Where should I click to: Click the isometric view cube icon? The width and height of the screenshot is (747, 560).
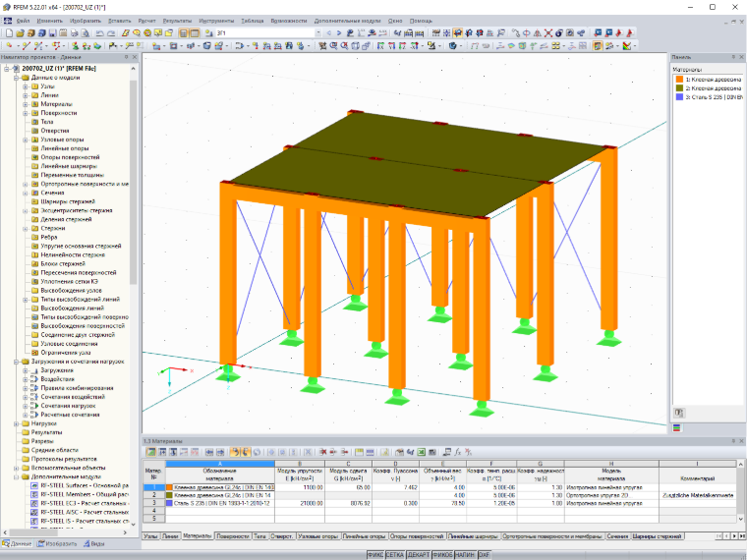click(x=355, y=46)
